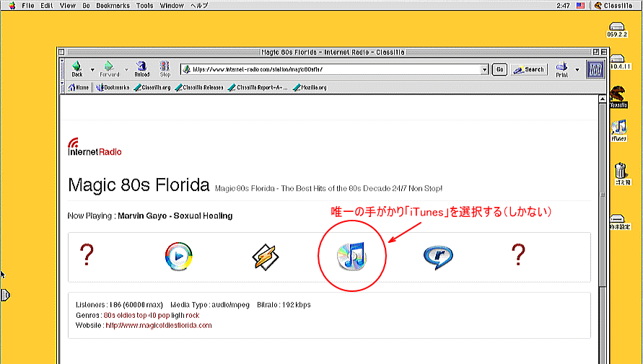643x364 pixels.
Task: Open the URL history dropdown arrow
Action: pyautogui.click(x=485, y=70)
